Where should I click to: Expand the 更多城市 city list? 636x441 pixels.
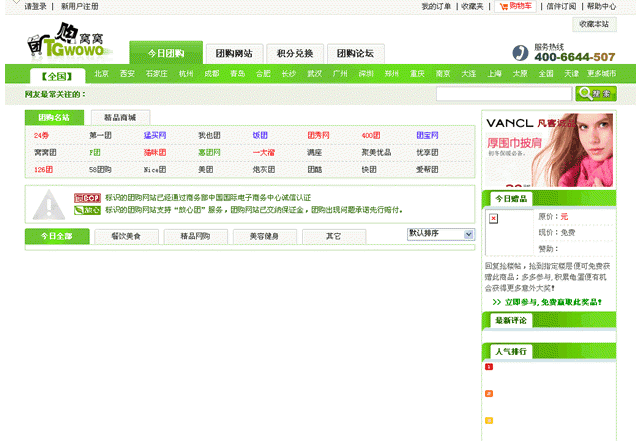point(600,74)
